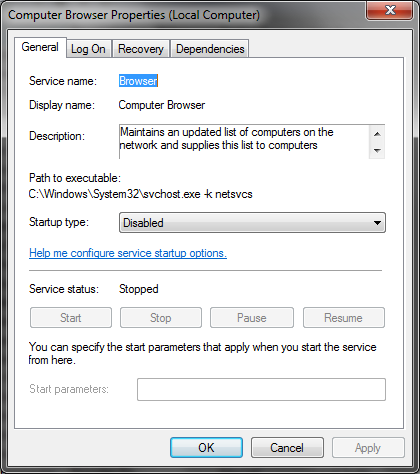
Task: Click the Cancel button
Action: (x=287, y=448)
